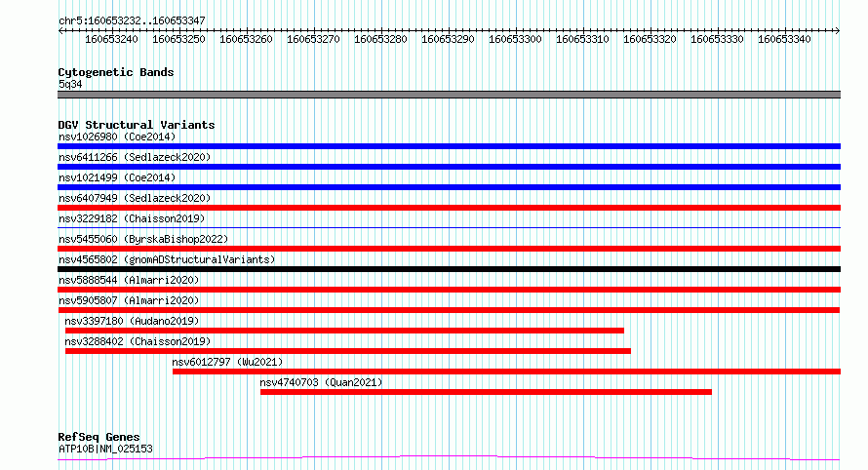Click the ATP10B|NM_025153 gene label

(x=105, y=449)
